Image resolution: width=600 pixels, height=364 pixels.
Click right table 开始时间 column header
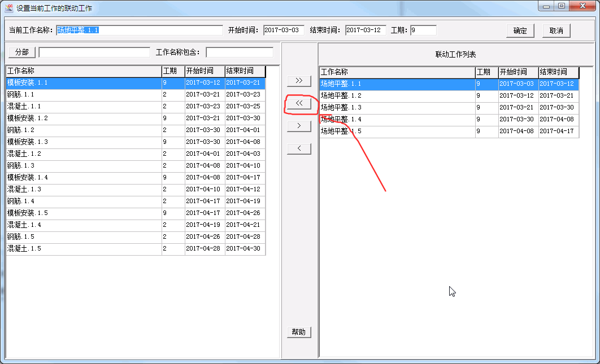(x=518, y=72)
